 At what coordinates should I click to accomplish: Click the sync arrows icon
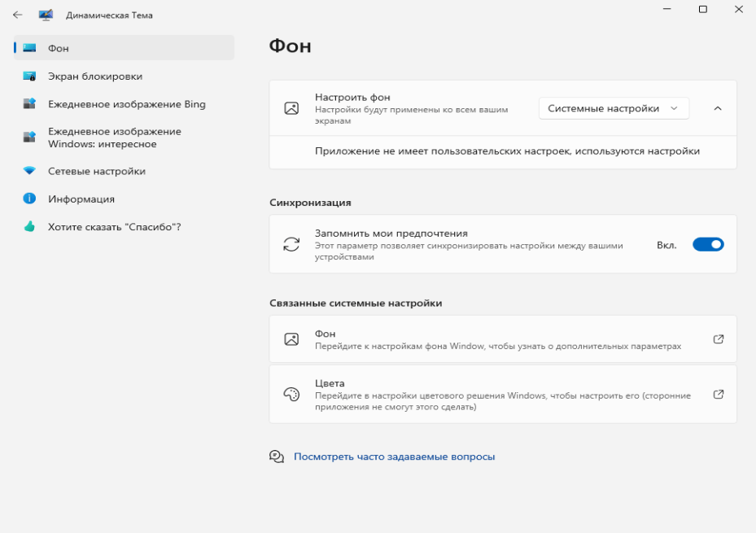point(291,244)
